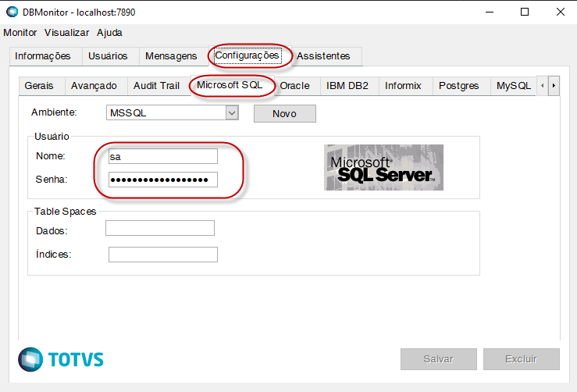This screenshot has width=577, height=392.
Task: Click the tab-strip right arrow
Action: tap(554, 86)
